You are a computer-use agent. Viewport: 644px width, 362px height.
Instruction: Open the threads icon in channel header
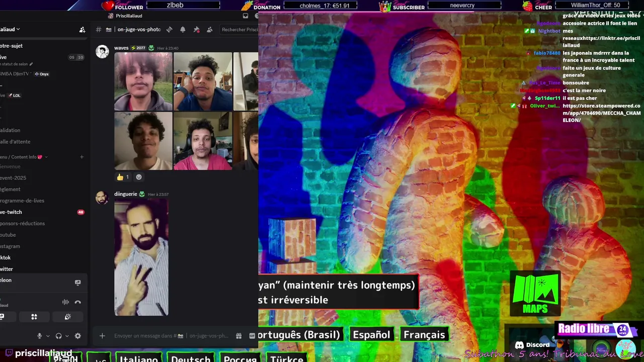[170, 30]
